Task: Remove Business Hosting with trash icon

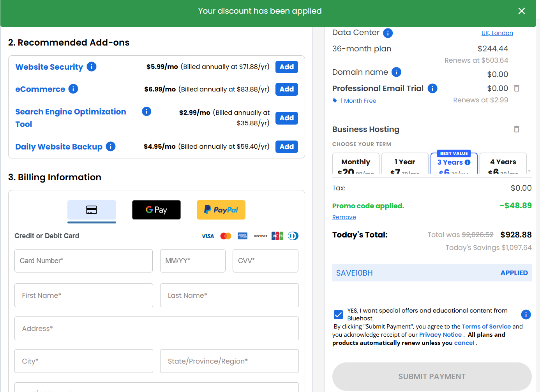Action: tap(517, 129)
